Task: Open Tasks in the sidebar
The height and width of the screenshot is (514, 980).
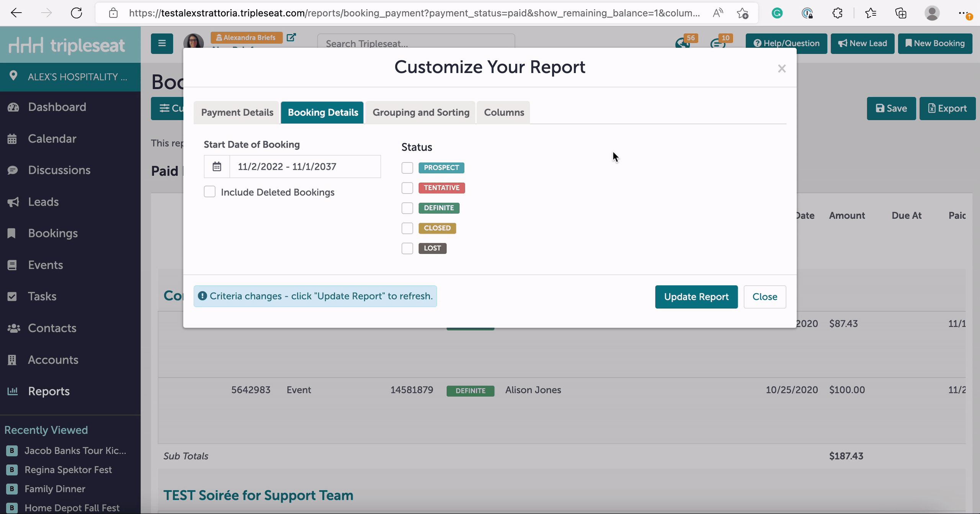Action: 42,296
